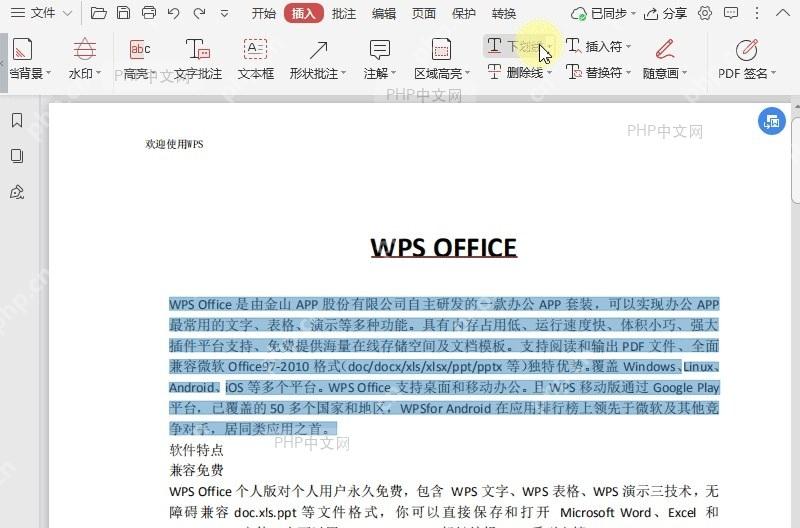Switch to the 开始 tab
The image size is (800, 528).
coord(264,13)
